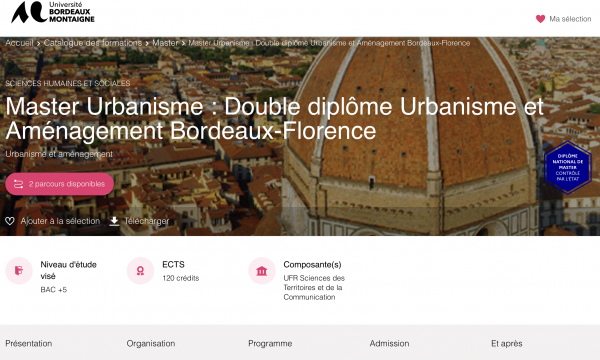Click the Télécharger link

pos(146,221)
